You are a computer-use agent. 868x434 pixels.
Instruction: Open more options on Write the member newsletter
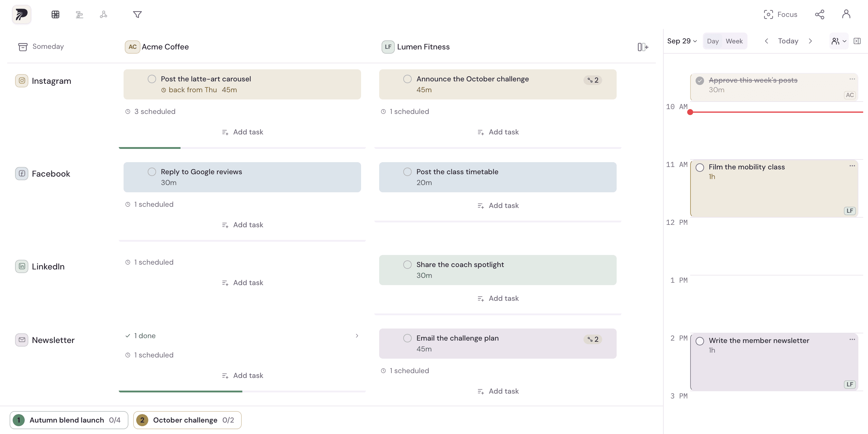(x=852, y=339)
